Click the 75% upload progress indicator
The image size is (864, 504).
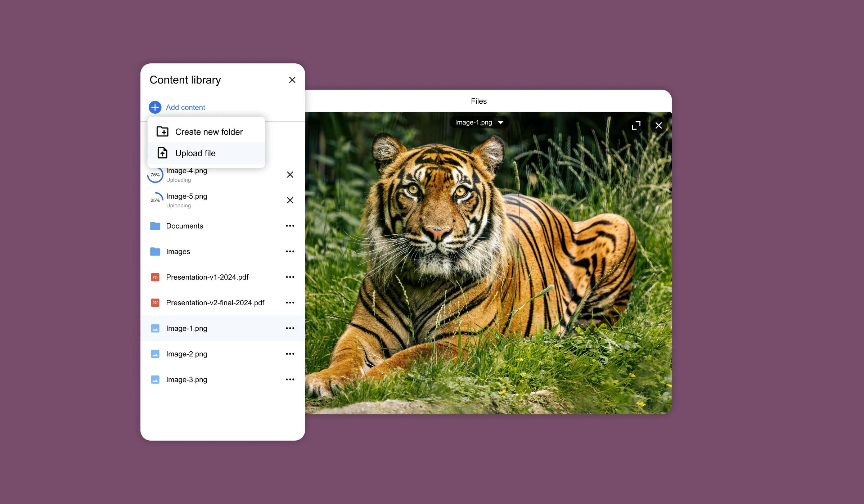pyautogui.click(x=155, y=175)
